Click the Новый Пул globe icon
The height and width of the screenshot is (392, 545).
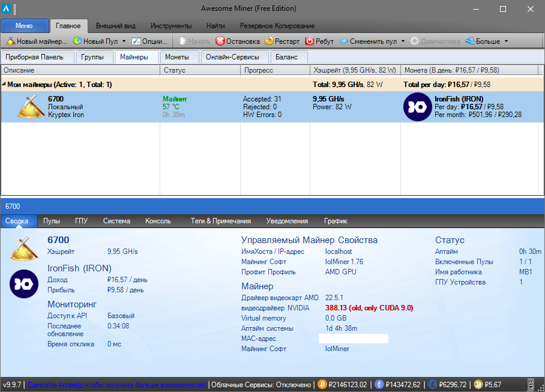[77, 41]
